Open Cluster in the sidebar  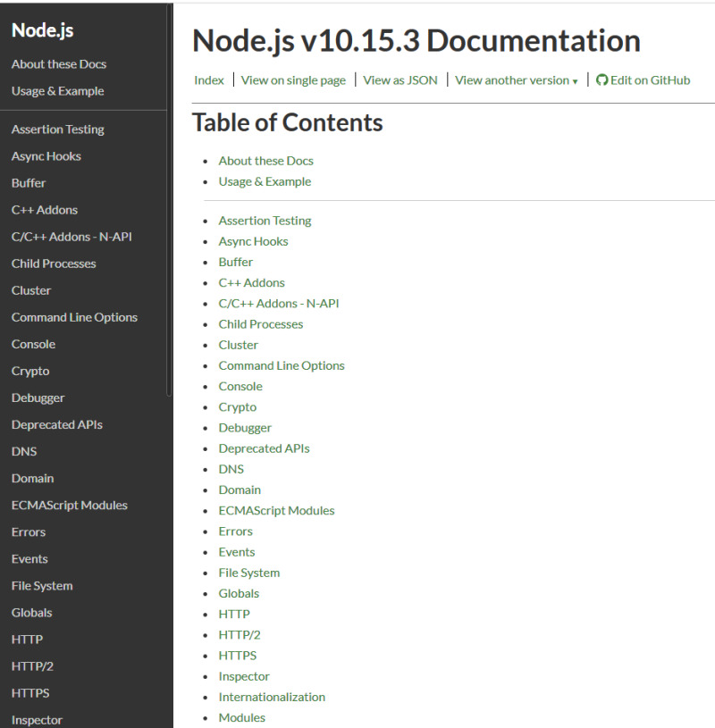31,290
